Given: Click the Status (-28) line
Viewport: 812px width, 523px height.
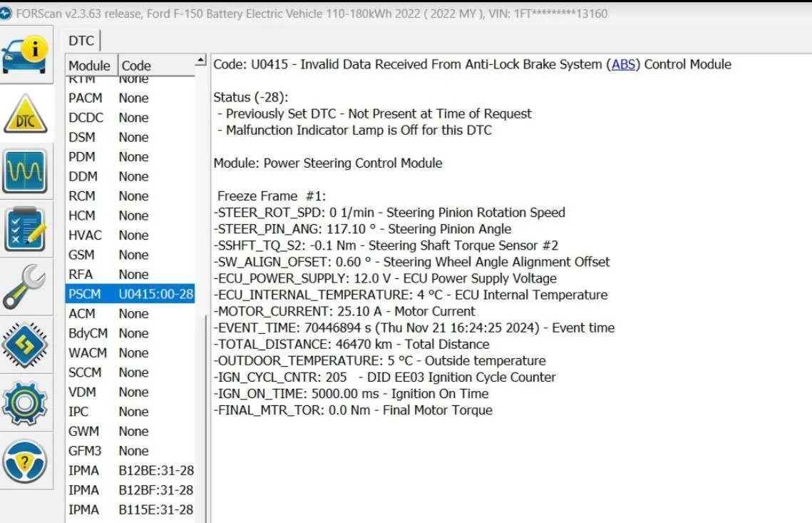Looking at the screenshot, I should pyautogui.click(x=251, y=98).
